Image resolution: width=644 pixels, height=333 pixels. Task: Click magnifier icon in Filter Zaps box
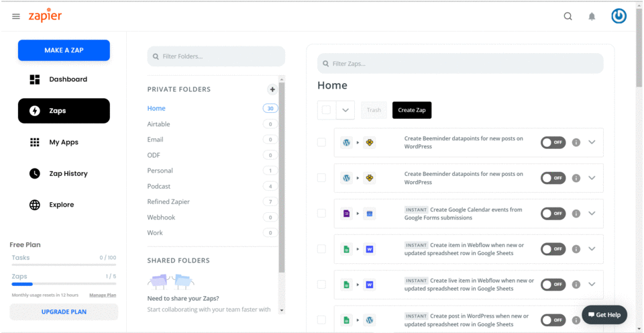(x=326, y=64)
